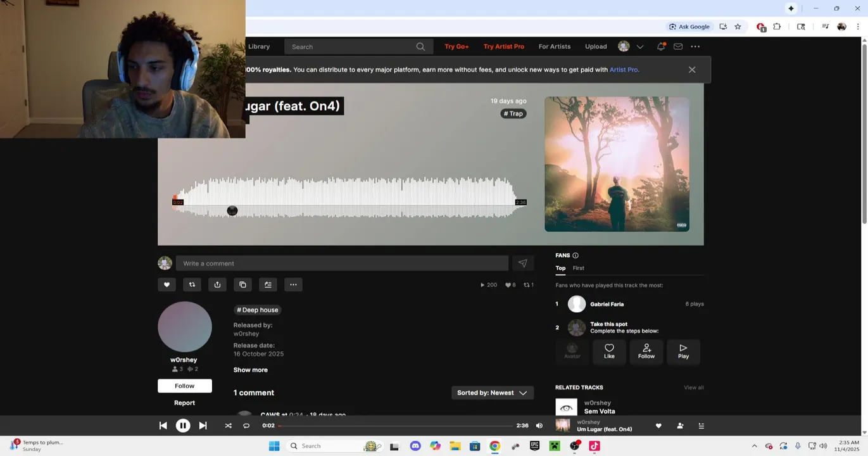Click the search magnifier in SoundCloud header

click(x=420, y=46)
